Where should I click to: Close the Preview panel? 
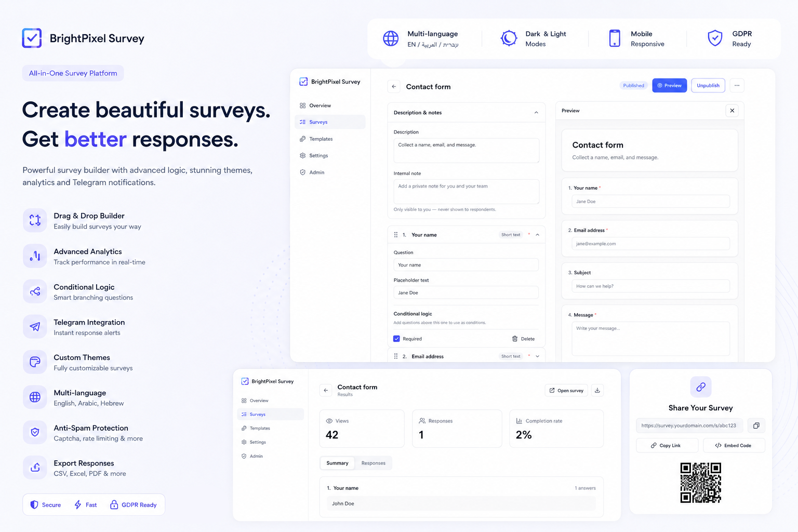click(x=732, y=111)
